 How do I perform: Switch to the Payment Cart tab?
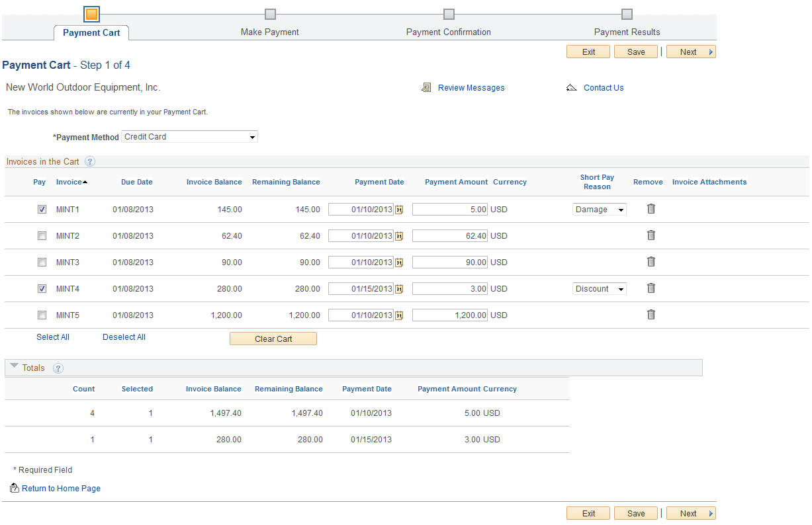pyautogui.click(x=91, y=32)
